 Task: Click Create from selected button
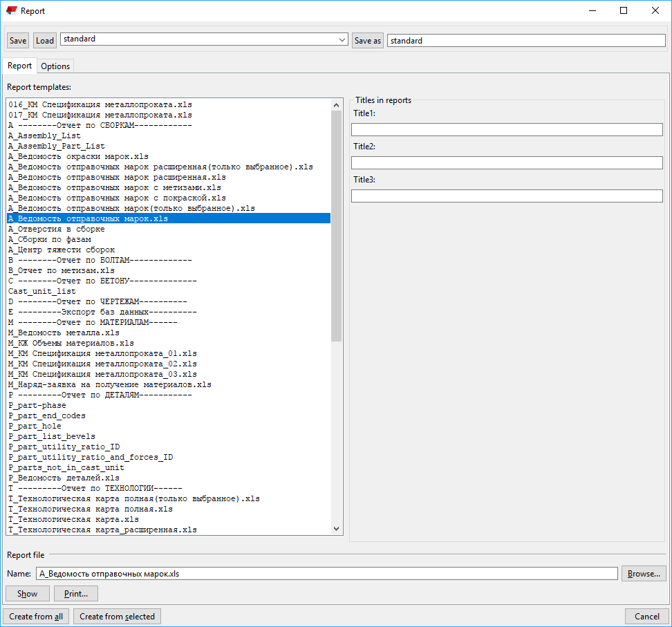pyautogui.click(x=117, y=616)
